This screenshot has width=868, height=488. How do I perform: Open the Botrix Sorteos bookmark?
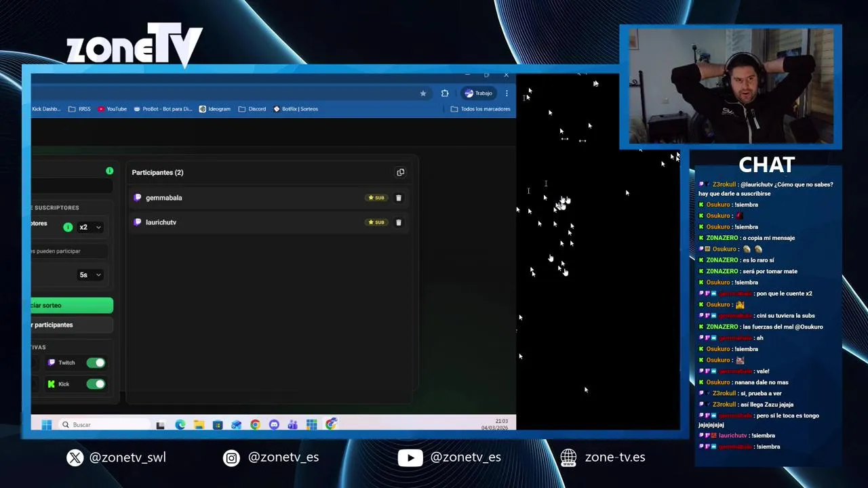click(296, 108)
